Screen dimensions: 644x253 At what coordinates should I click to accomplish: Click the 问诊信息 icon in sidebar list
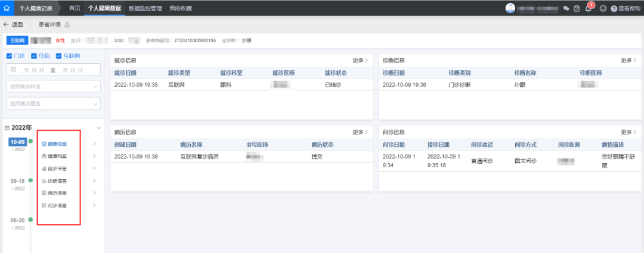tap(44, 205)
